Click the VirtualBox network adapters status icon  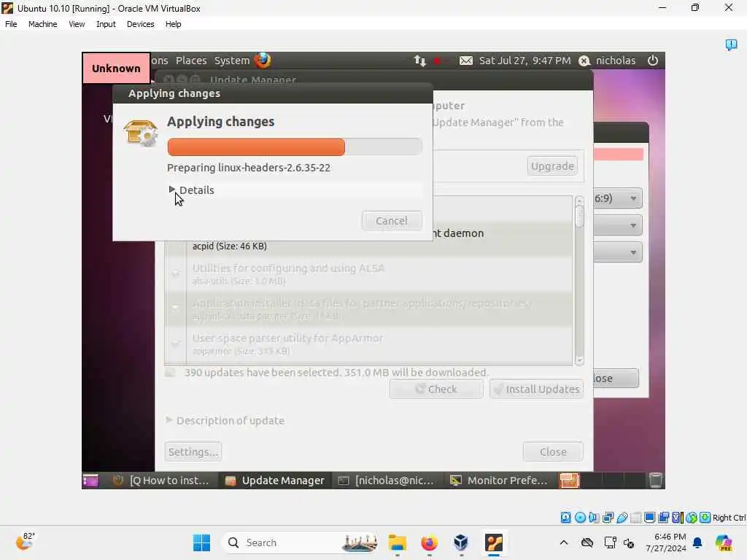[608, 518]
